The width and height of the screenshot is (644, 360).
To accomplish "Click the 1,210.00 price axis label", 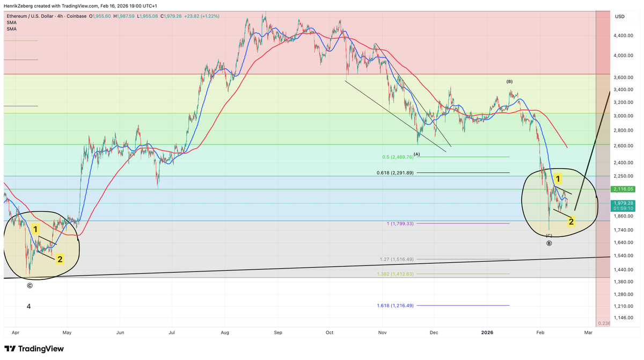I will tap(624, 306).
